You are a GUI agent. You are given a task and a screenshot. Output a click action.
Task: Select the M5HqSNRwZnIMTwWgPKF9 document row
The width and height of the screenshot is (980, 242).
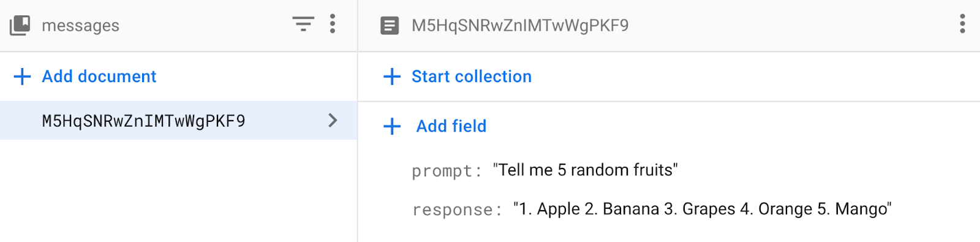pyautogui.click(x=178, y=120)
